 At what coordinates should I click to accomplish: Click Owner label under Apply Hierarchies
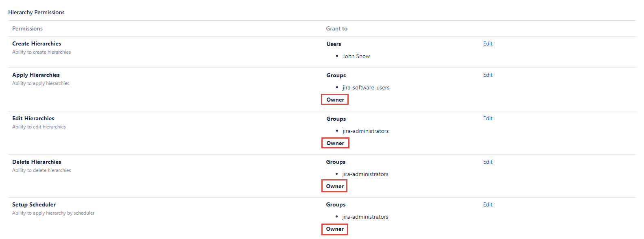pos(335,100)
